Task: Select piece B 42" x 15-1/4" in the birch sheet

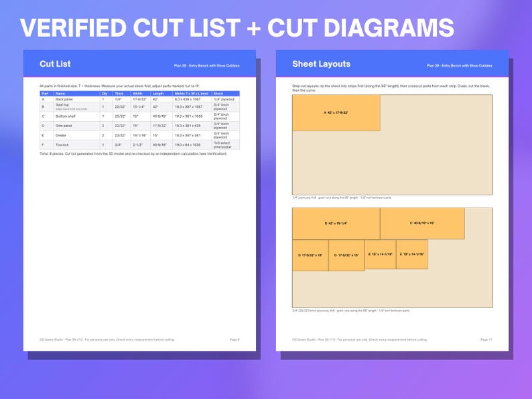Action: pos(336,224)
